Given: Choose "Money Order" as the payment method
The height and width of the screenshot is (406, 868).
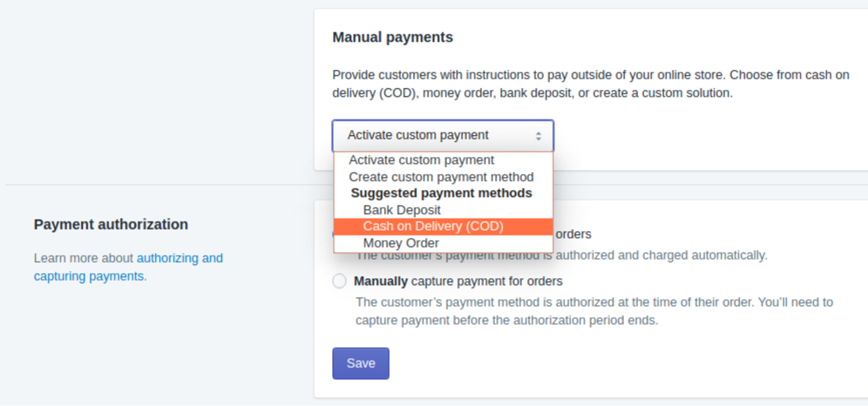Looking at the screenshot, I should (x=401, y=243).
